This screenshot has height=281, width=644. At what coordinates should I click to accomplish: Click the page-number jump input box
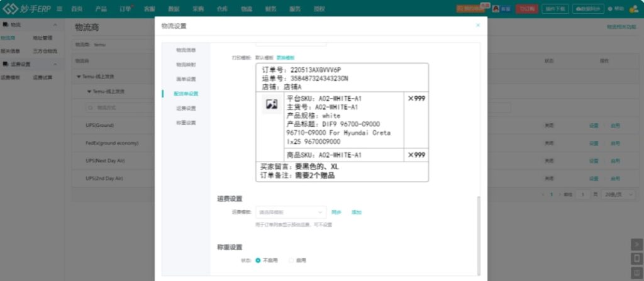click(x=582, y=195)
